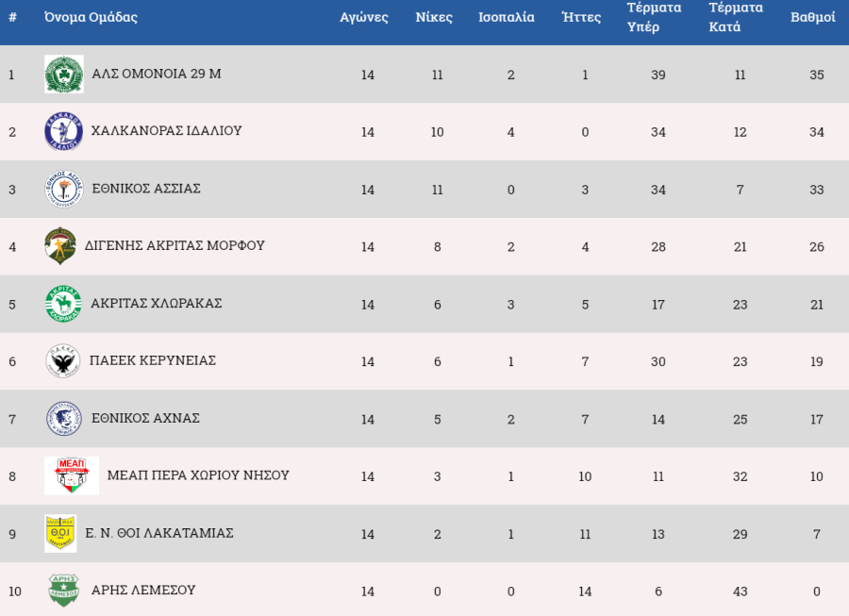Click the Νίκες column header
The height and width of the screenshot is (616, 849).
(x=434, y=17)
